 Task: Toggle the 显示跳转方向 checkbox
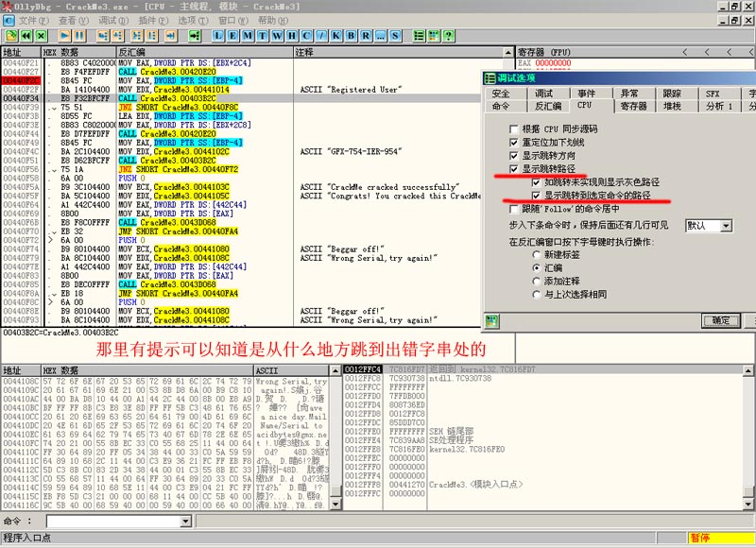pyautogui.click(x=513, y=156)
